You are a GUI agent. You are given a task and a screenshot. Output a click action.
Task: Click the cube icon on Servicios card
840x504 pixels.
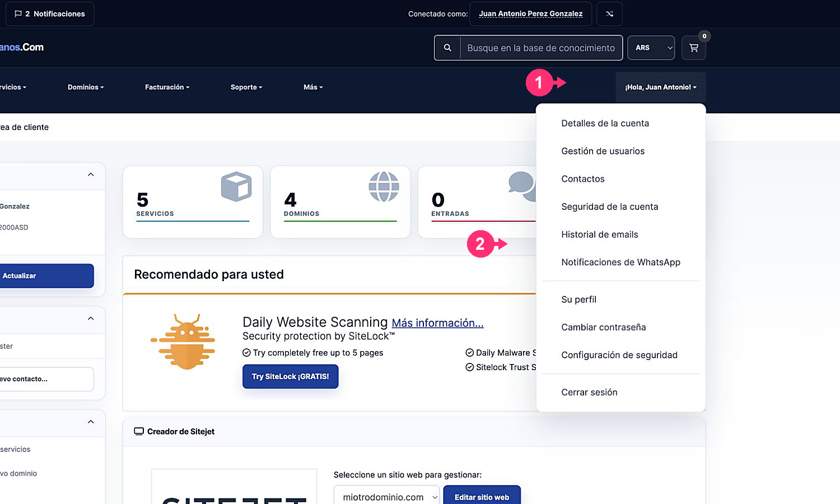pos(236,186)
